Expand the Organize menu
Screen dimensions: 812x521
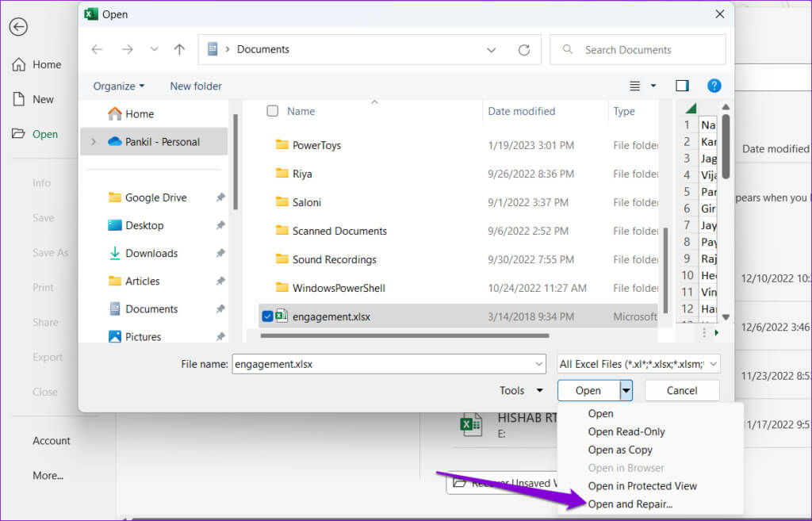tap(119, 86)
